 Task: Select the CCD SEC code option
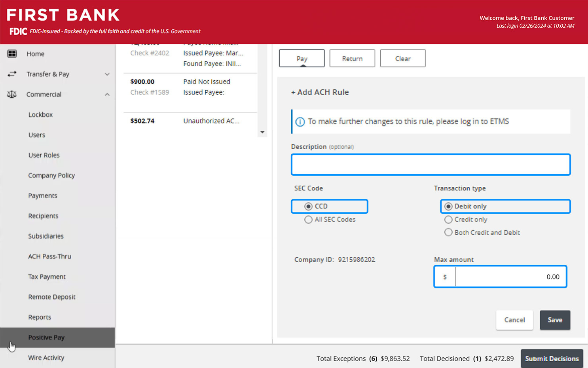click(308, 207)
